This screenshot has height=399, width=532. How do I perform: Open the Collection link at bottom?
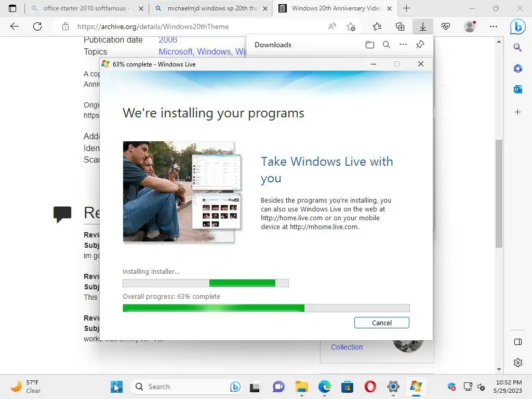(347, 347)
